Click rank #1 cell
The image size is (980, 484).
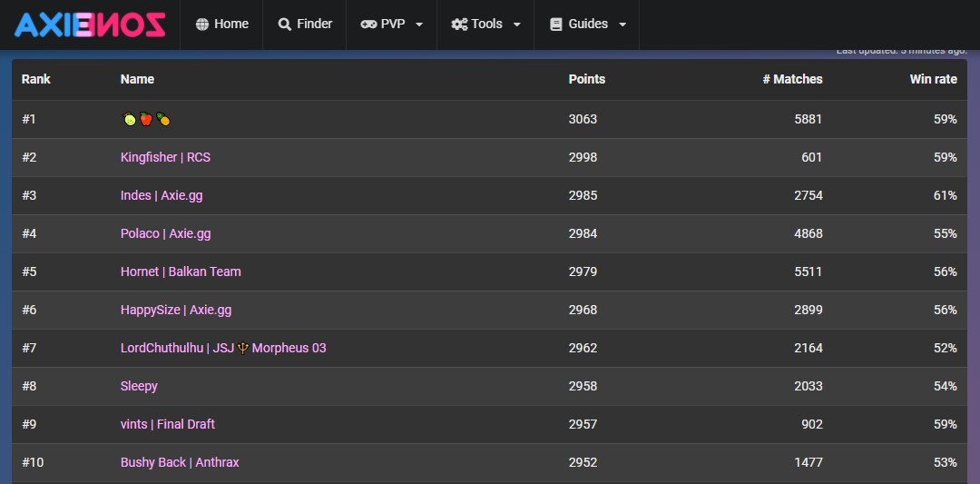point(29,120)
